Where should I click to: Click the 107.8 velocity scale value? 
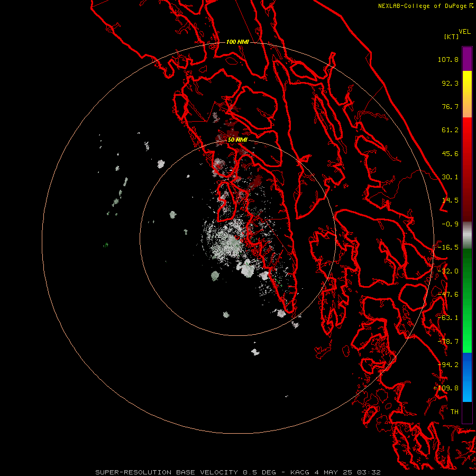(448, 59)
